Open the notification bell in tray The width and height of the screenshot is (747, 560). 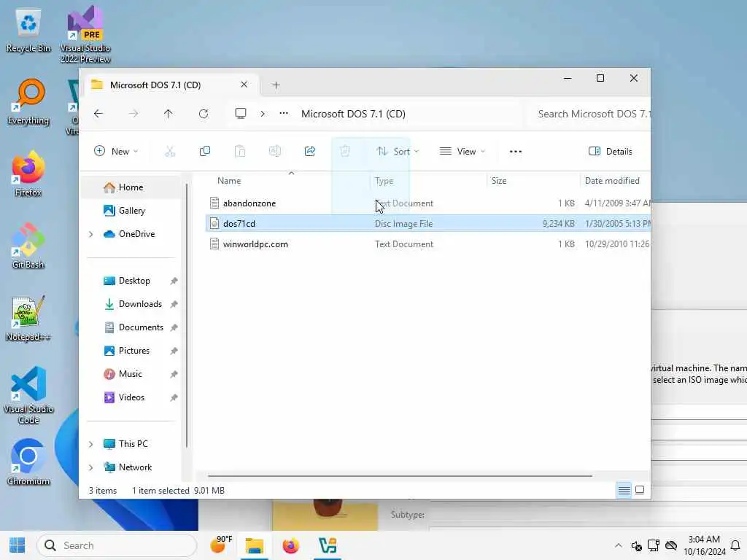[735, 545]
